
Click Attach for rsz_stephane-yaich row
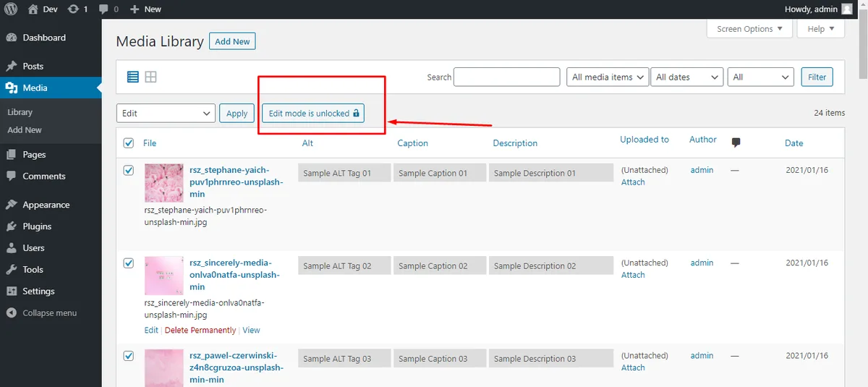(633, 182)
